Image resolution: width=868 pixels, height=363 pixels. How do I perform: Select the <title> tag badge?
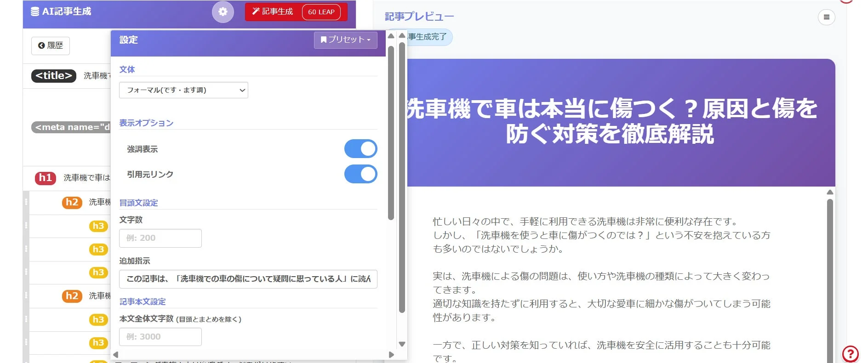coord(54,76)
